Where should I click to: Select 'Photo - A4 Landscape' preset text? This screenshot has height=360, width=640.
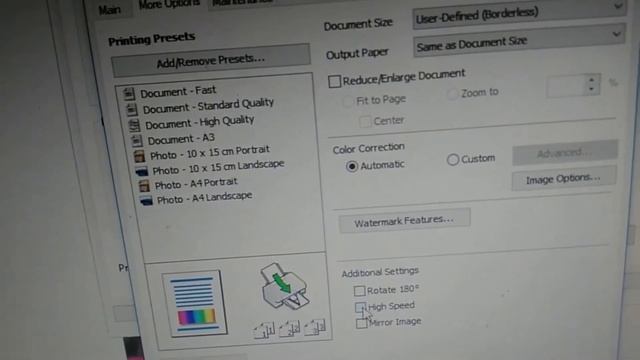204,198
